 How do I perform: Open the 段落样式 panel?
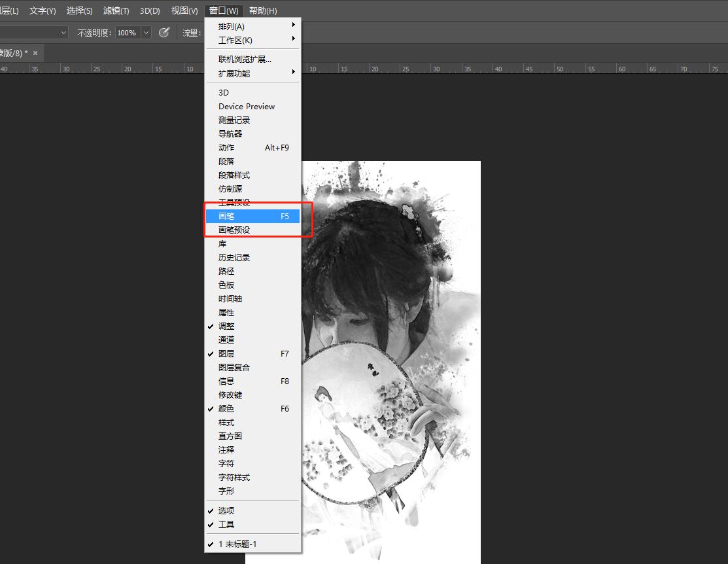[252, 175]
